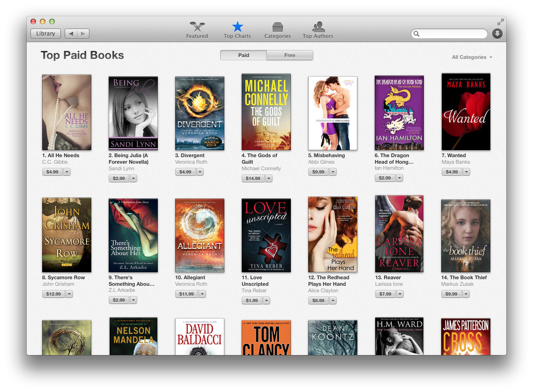Buy Sycamore Row for $12.99
Screen dimensions: 533x392
pos(53,294)
